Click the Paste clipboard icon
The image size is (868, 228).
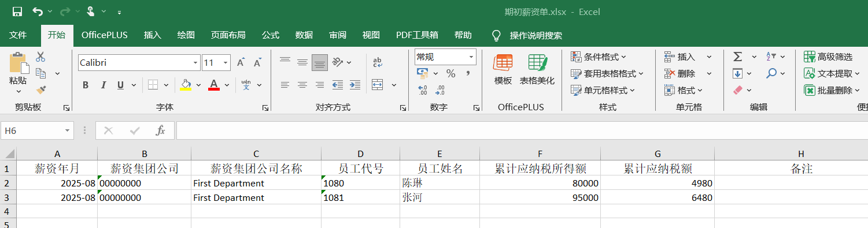point(18,63)
